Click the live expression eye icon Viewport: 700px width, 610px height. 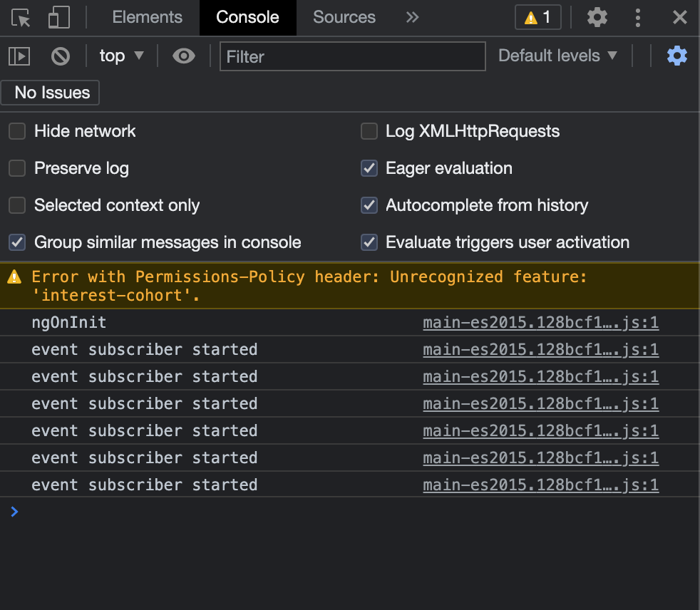(x=183, y=56)
